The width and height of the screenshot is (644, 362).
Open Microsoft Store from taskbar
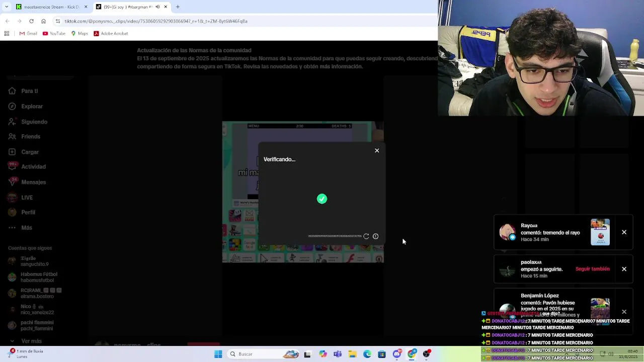pyautogui.click(x=382, y=354)
